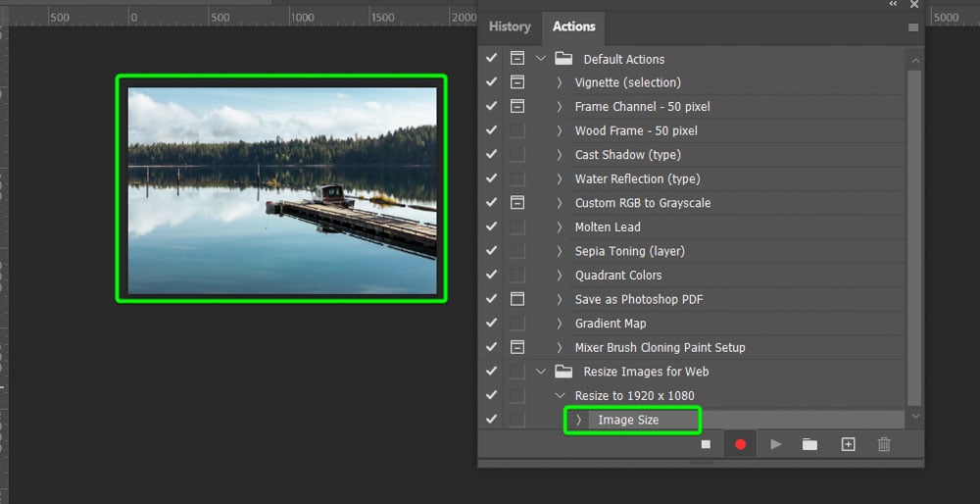Create a new action set folder

coord(810,444)
